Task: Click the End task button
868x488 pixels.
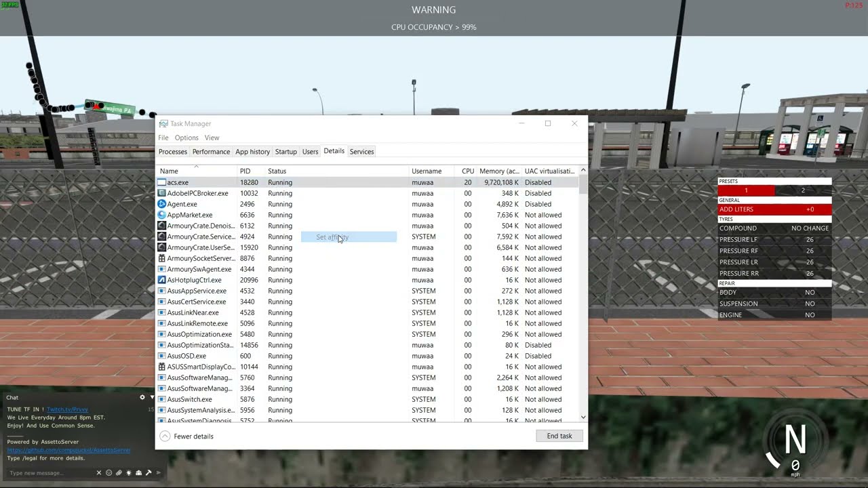Action: click(559, 436)
